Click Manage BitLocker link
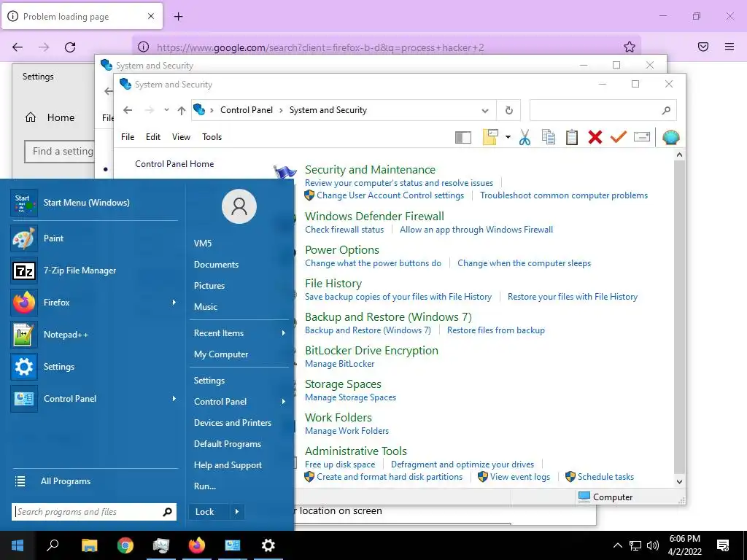This screenshot has width=747, height=560. click(x=340, y=364)
